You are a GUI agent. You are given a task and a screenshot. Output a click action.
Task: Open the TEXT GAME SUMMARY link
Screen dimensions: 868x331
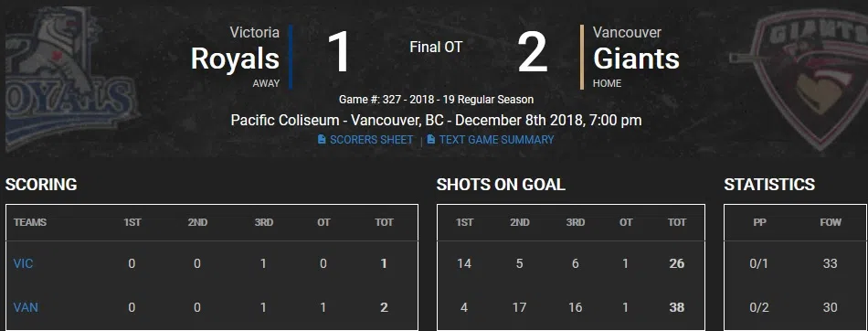pos(496,140)
